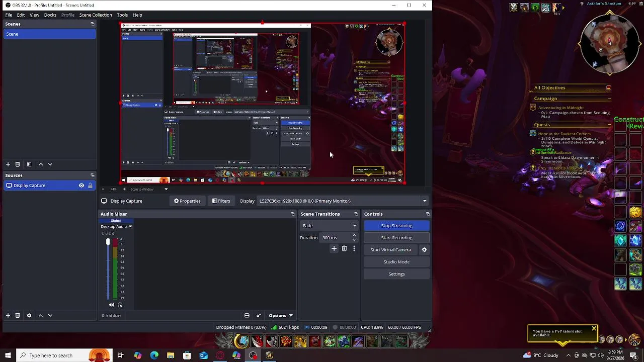
Task: Open scene filters icon in Scenes toolbar
Action: pos(29,164)
